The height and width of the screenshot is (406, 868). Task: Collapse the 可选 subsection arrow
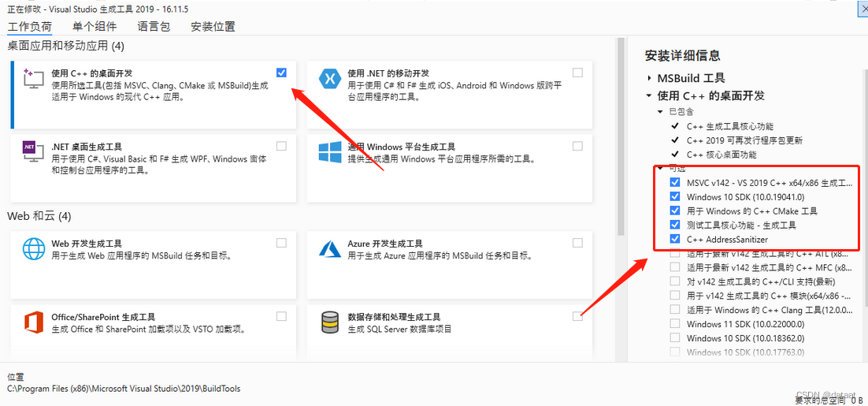[660, 168]
